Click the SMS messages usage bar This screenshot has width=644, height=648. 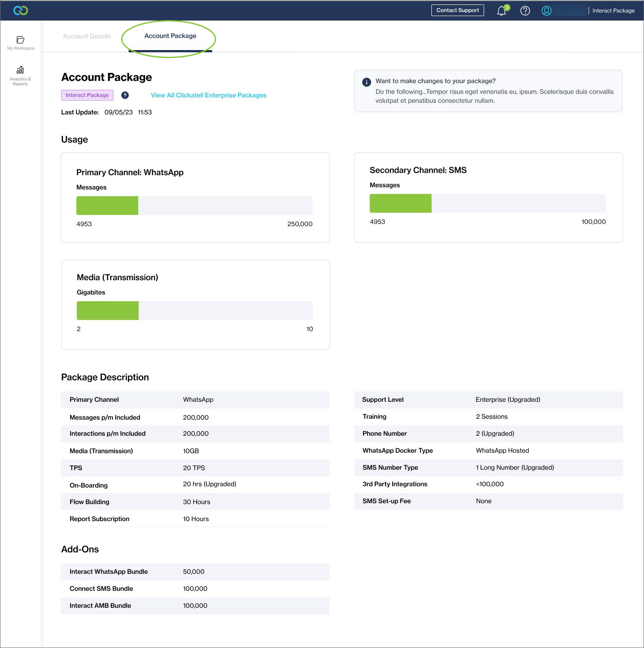(488, 203)
